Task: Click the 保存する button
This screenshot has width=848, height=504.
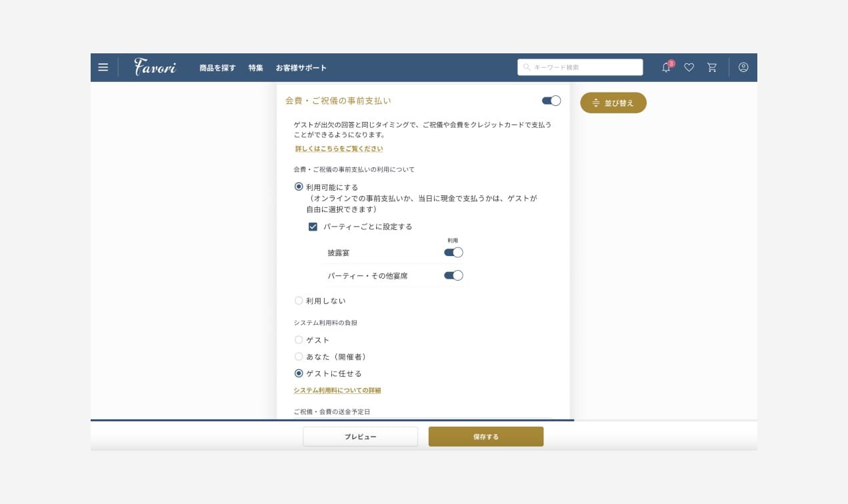Action: tap(486, 437)
